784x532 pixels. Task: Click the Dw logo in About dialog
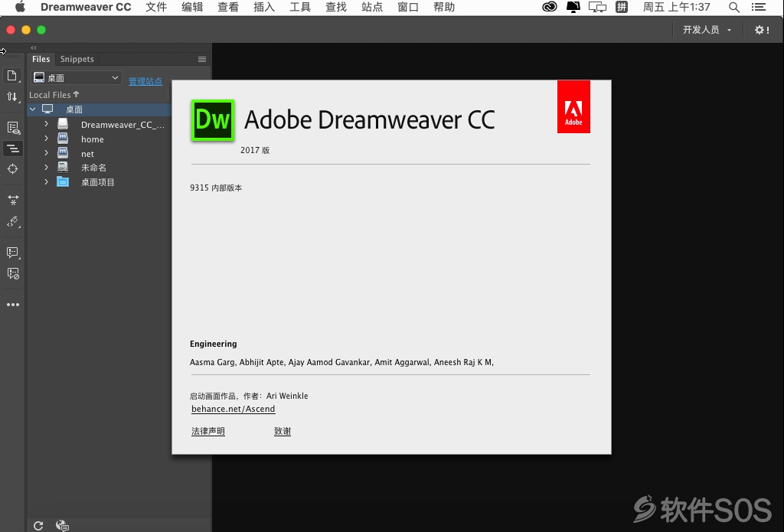(213, 120)
